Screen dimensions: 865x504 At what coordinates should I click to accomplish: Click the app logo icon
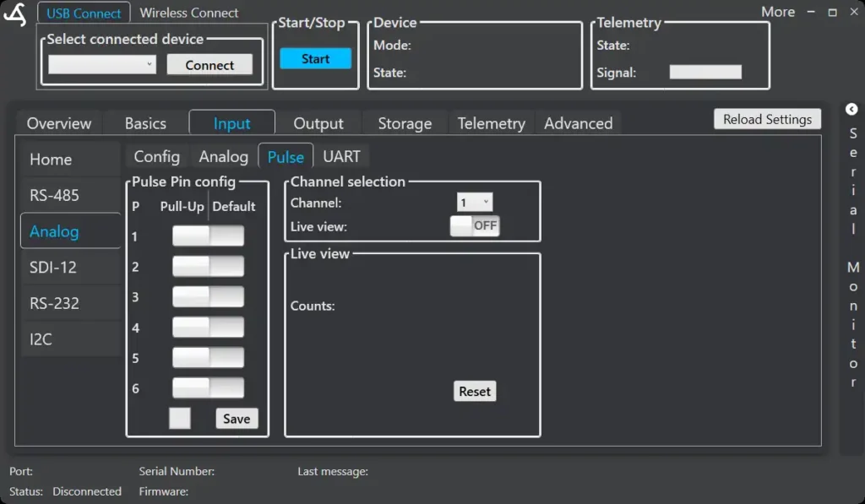pos(15,14)
